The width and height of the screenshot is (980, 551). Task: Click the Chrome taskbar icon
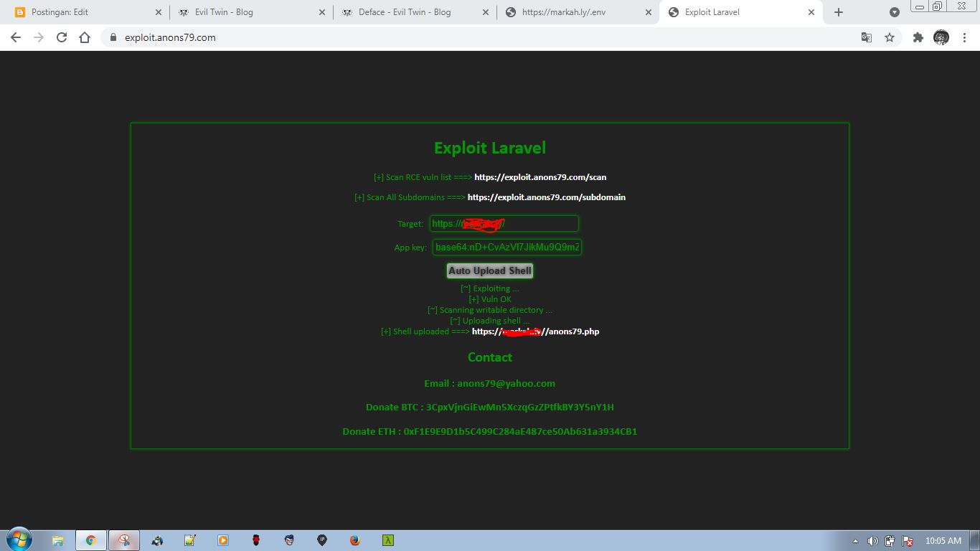click(x=91, y=540)
